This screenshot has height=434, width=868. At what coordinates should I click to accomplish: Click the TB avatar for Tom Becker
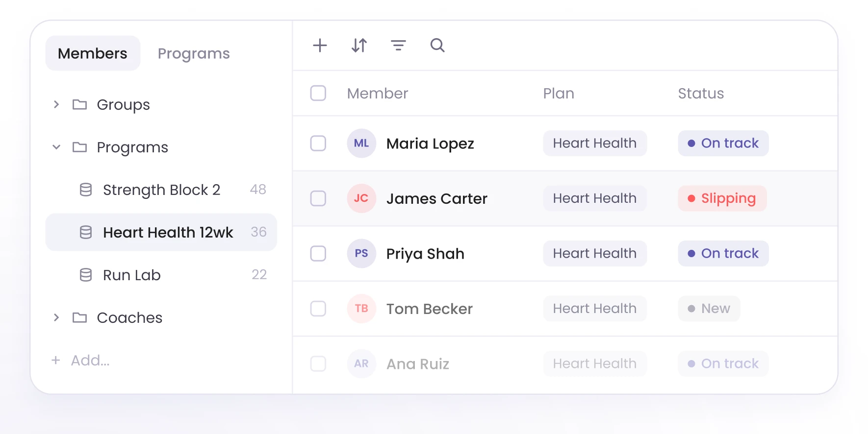[x=361, y=309]
